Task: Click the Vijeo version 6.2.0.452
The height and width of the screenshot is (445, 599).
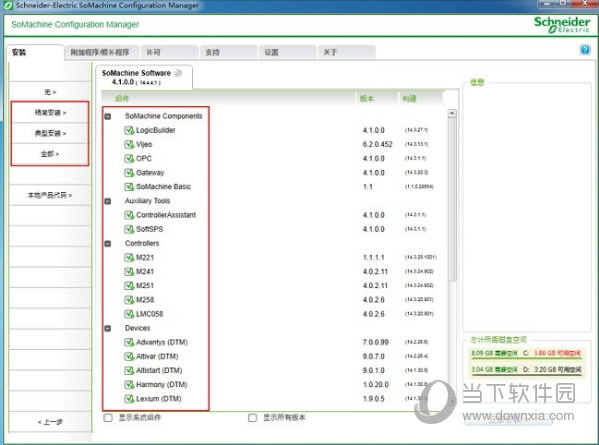Action: (377, 144)
